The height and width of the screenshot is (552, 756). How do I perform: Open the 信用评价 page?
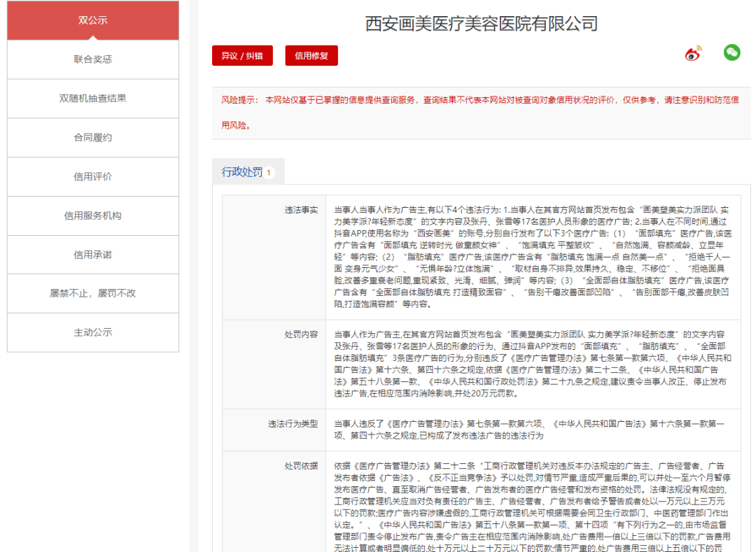click(x=93, y=177)
